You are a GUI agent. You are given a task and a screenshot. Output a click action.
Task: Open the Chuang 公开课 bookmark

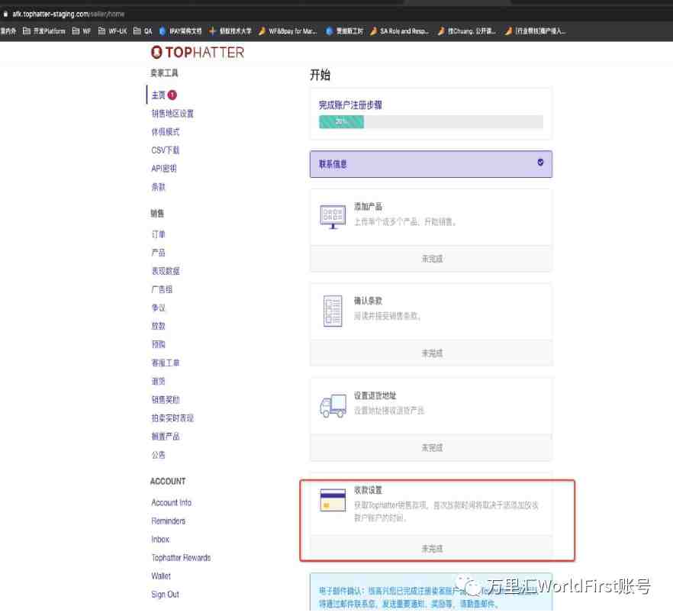pyautogui.click(x=466, y=31)
